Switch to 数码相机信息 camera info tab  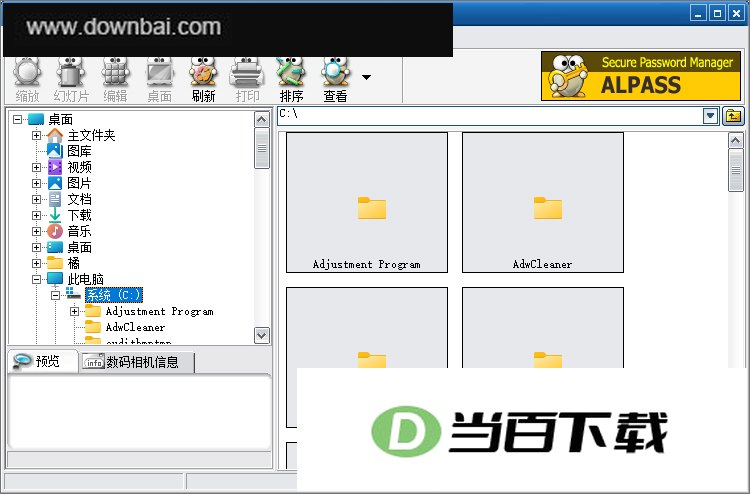pyautogui.click(x=137, y=362)
